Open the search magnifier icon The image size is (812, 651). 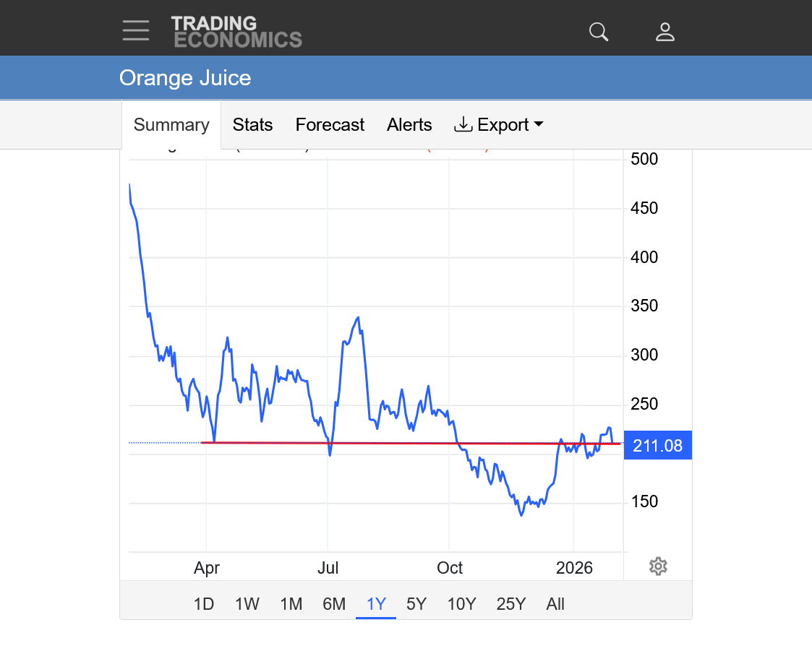[x=599, y=32]
